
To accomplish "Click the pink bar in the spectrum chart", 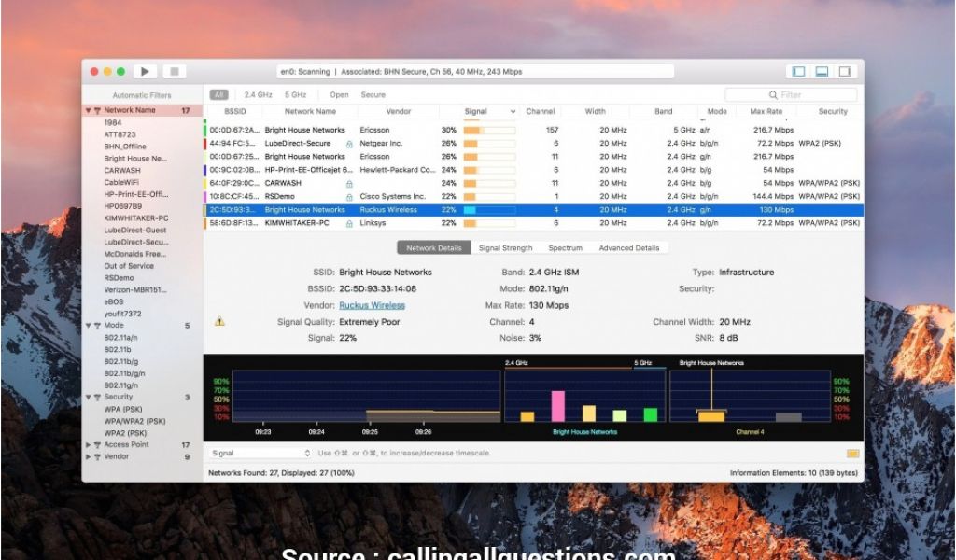I will [x=557, y=405].
